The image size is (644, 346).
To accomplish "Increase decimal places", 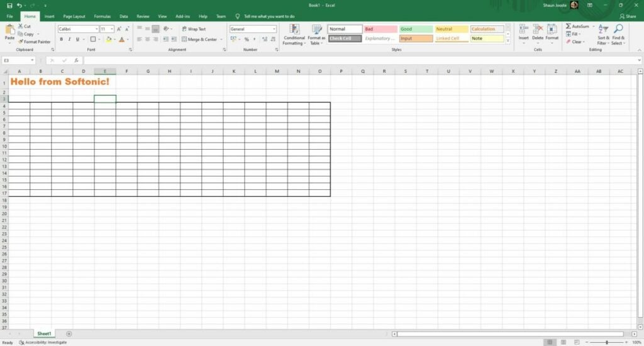I will pos(265,40).
